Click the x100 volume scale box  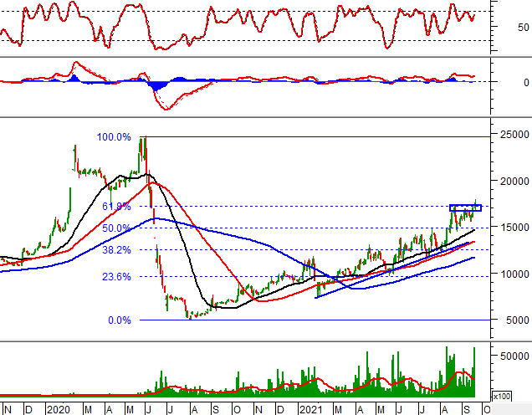(501, 396)
